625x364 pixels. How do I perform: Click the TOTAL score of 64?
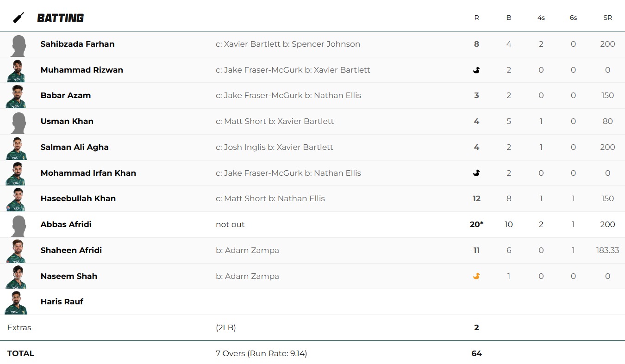(x=476, y=353)
